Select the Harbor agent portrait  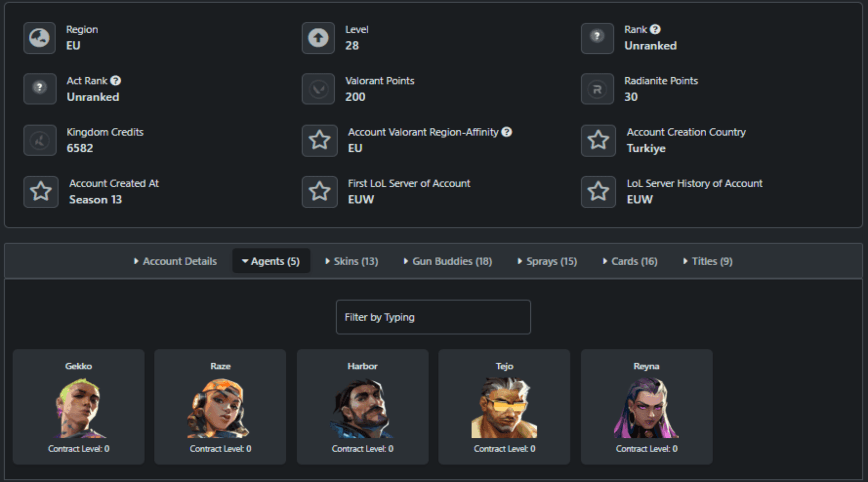(x=363, y=408)
